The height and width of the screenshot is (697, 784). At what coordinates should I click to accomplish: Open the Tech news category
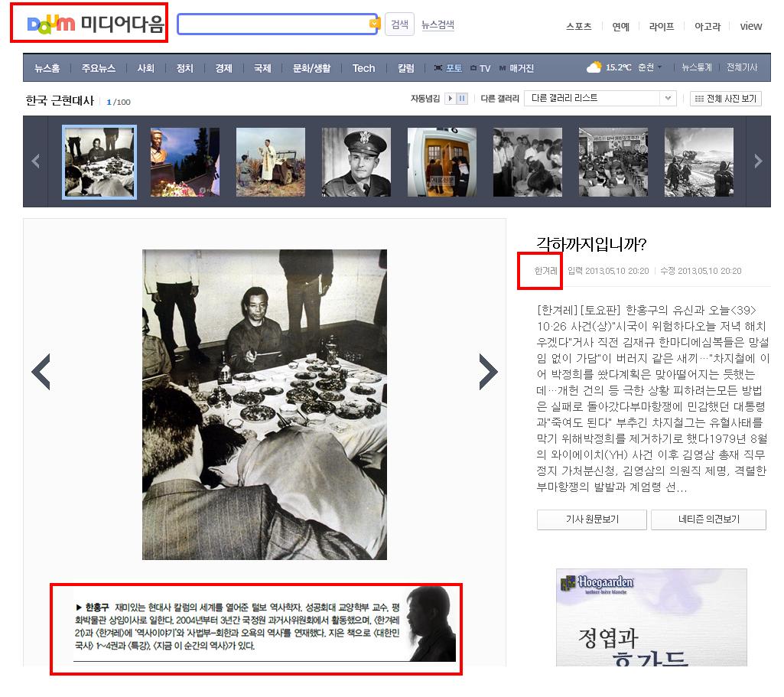click(363, 68)
